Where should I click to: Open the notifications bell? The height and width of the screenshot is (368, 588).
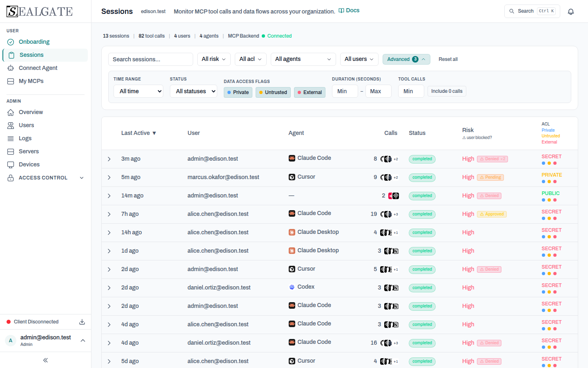pyautogui.click(x=571, y=11)
